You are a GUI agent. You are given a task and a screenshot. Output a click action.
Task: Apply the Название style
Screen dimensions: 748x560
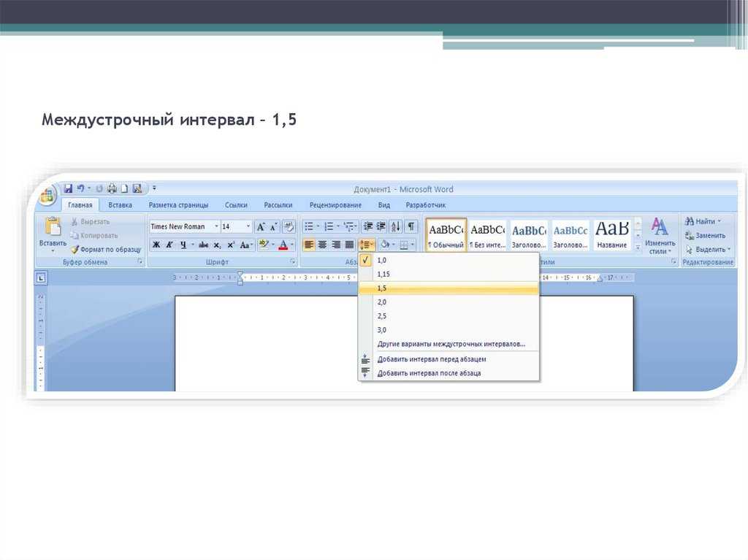click(612, 234)
